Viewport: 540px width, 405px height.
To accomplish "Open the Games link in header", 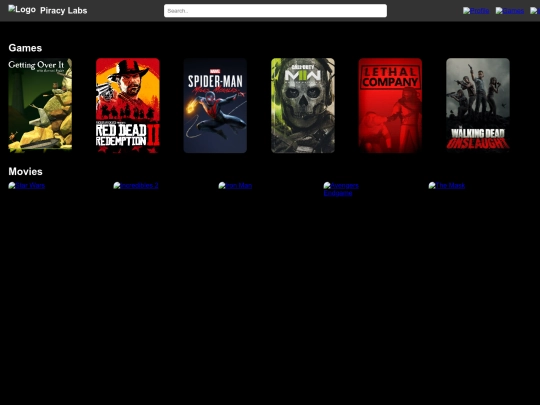I will point(510,11).
